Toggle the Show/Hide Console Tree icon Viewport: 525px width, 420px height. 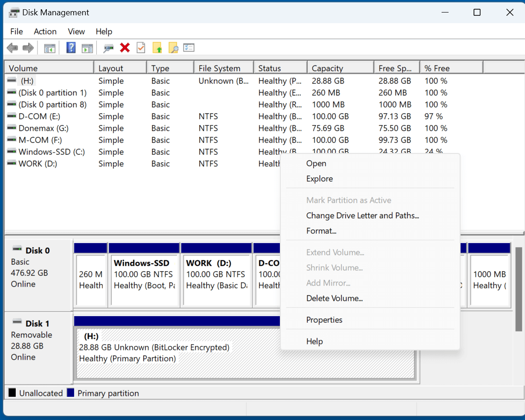50,47
